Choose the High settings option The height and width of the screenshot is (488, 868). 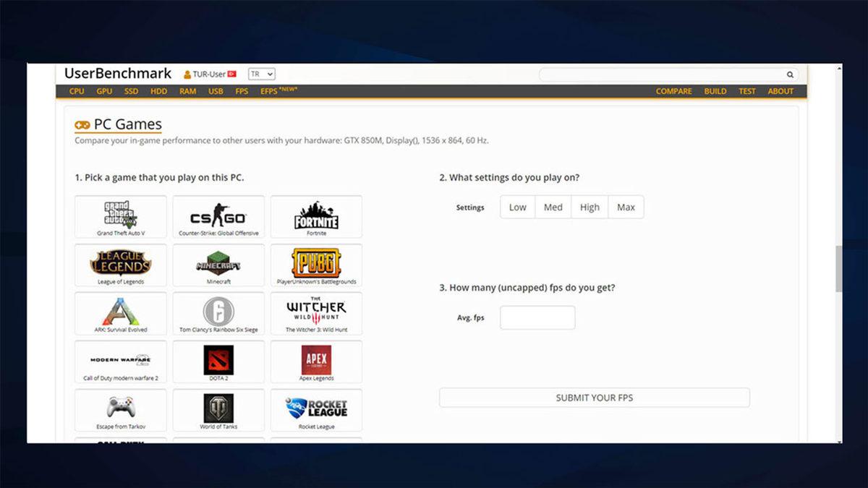[x=590, y=207]
